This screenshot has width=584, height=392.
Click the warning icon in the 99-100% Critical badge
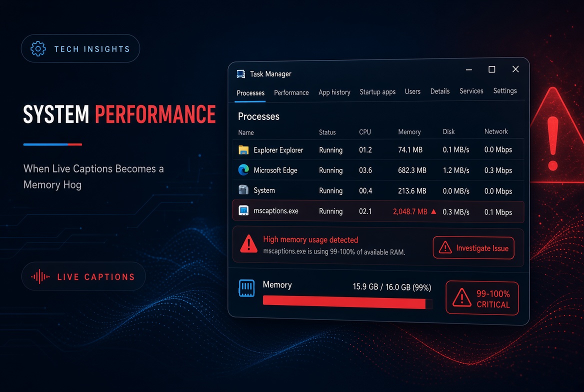click(462, 297)
